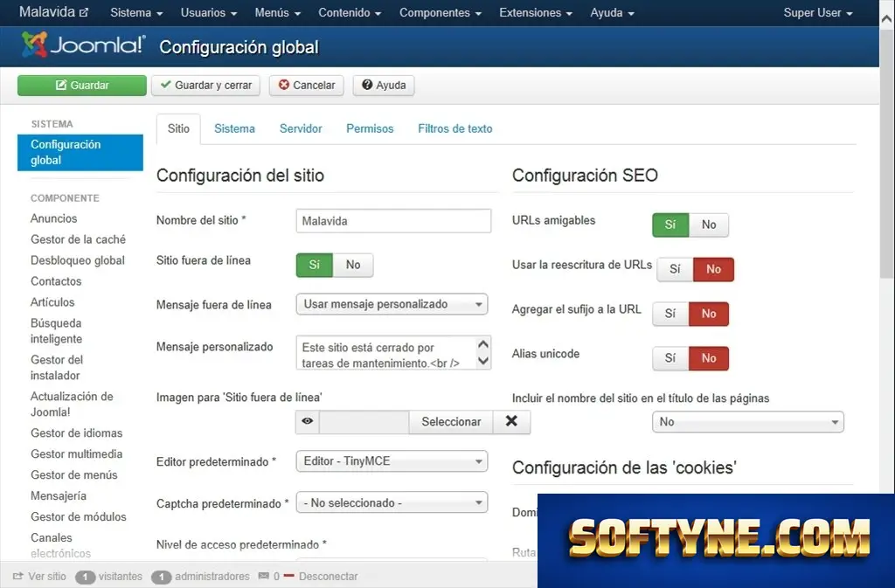Click the eye preview icon for offline image
Image resolution: width=895 pixels, height=588 pixels.
tap(307, 421)
